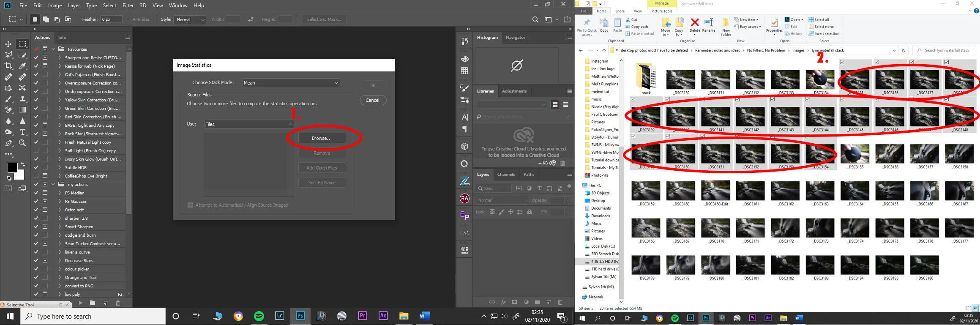The image size is (980, 325).
Task: Click the New folder icon in Explorer
Action: click(726, 27)
